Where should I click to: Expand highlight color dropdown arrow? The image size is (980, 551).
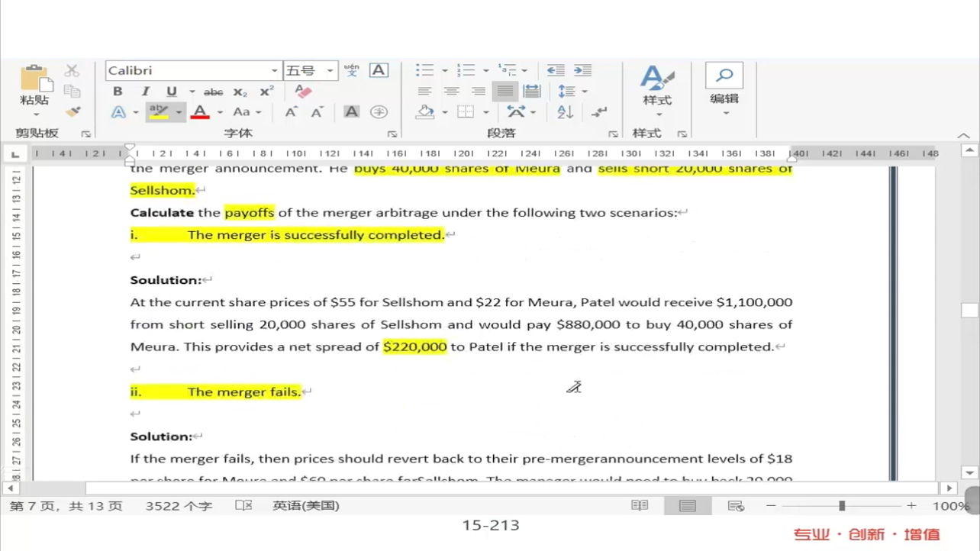click(x=179, y=112)
